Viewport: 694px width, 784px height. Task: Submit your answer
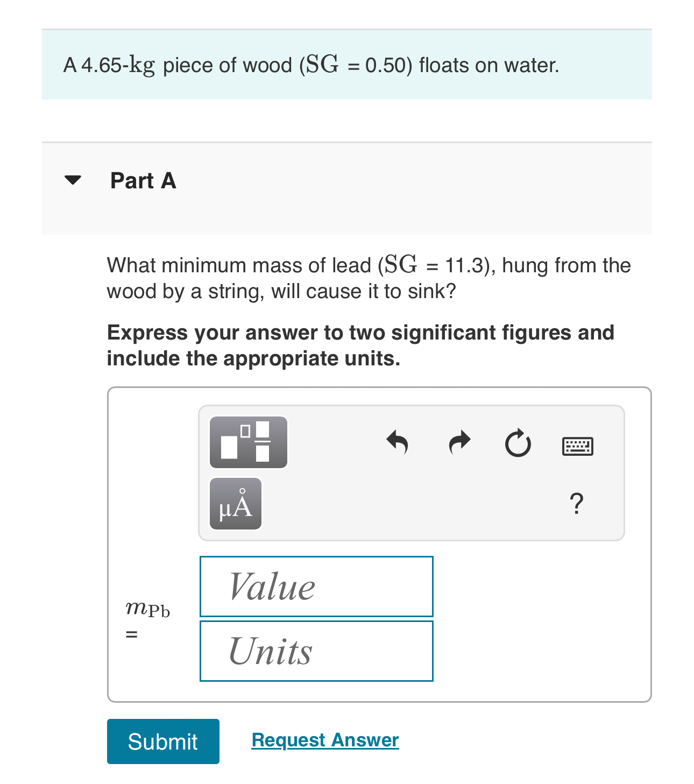coord(163,741)
